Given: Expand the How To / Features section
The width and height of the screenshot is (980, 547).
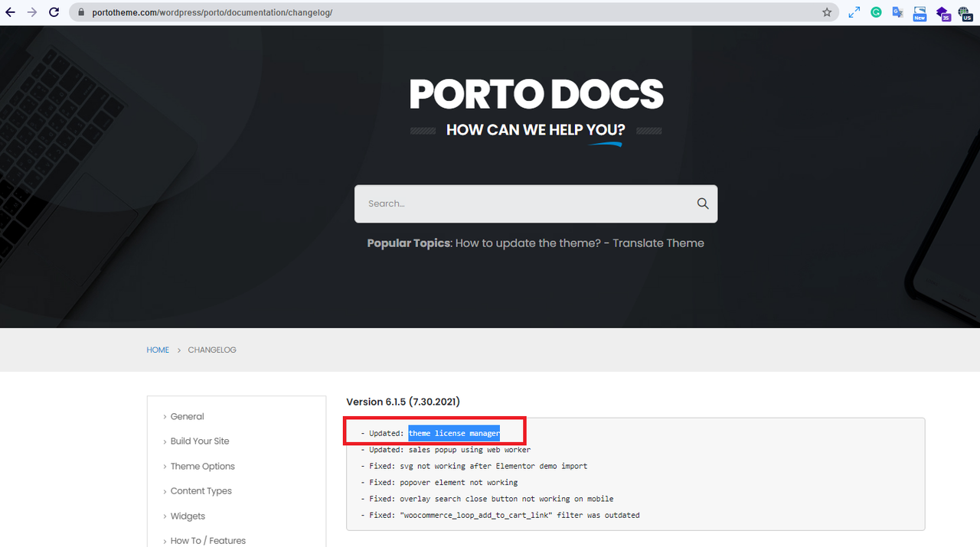Looking at the screenshot, I should [x=208, y=540].
